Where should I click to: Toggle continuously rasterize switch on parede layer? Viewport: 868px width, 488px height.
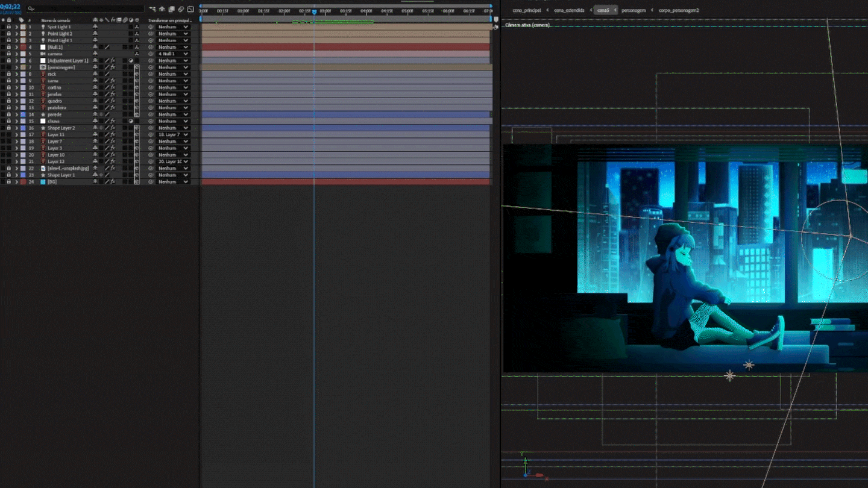101,114
